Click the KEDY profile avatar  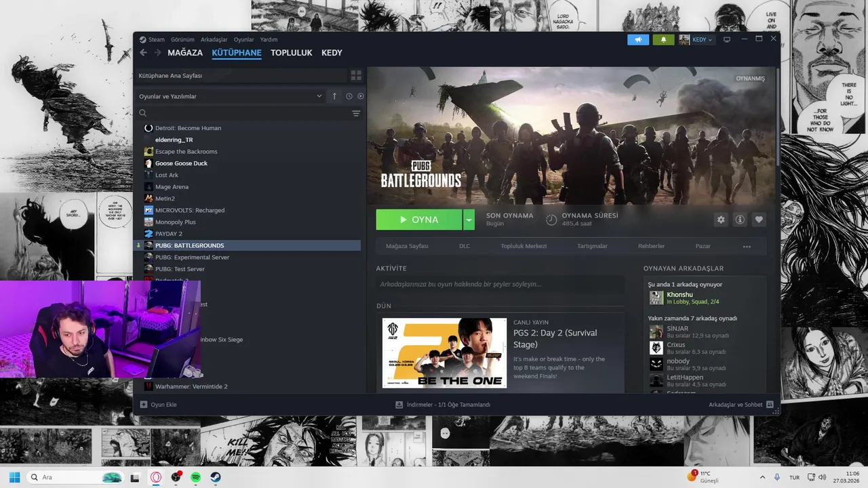tap(684, 39)
